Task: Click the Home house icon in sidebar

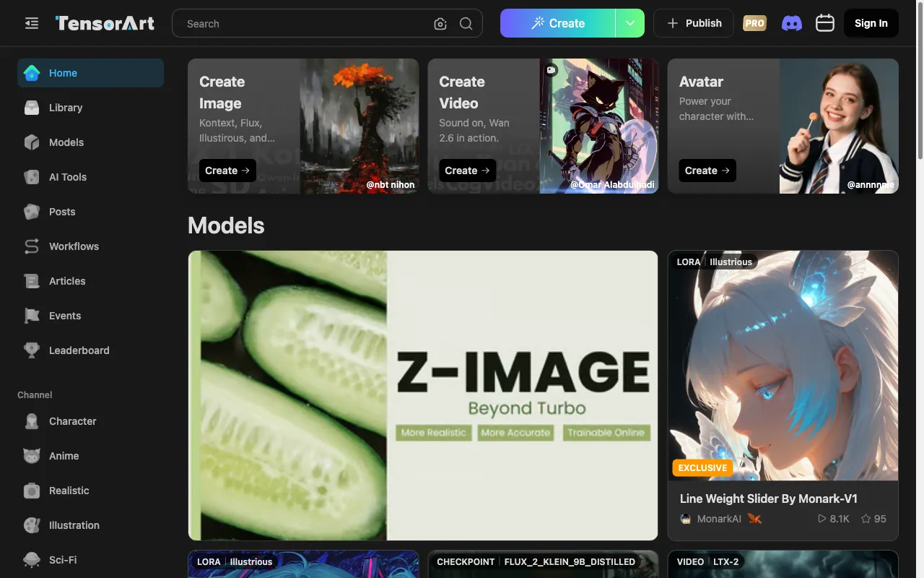Action: pos(32,73)
